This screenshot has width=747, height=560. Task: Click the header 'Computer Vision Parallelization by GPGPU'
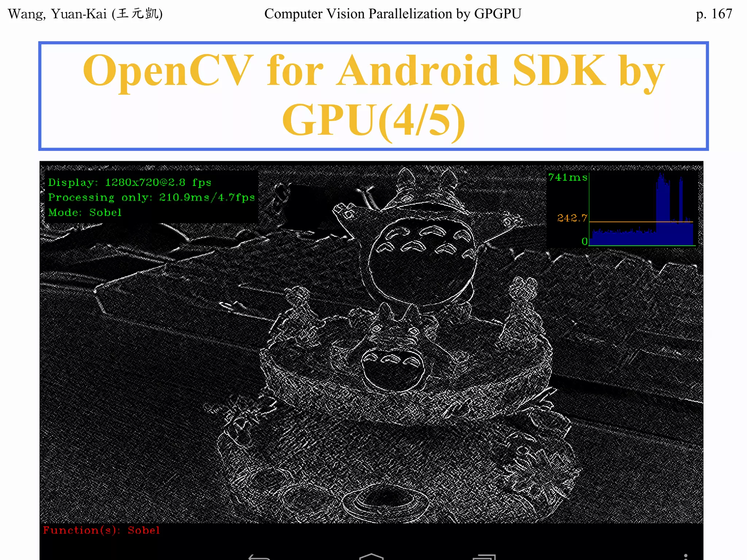[393, 14]
